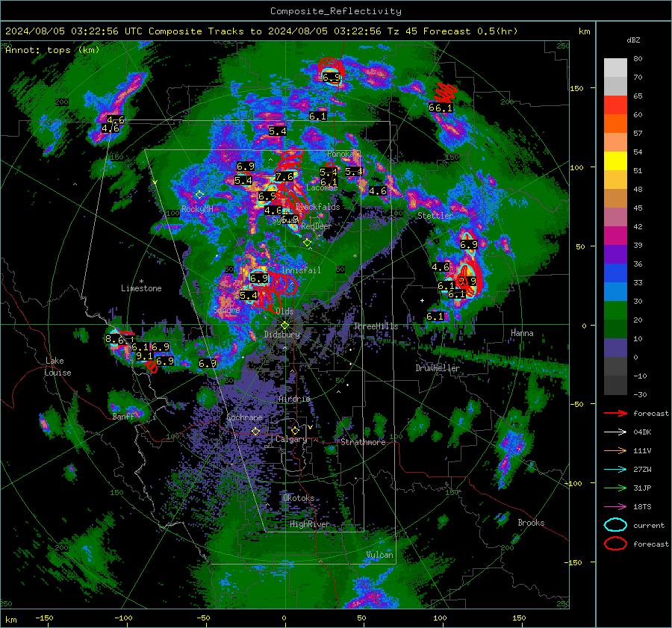
Task: Click the RockyMH label
Action: coord(197,209)
